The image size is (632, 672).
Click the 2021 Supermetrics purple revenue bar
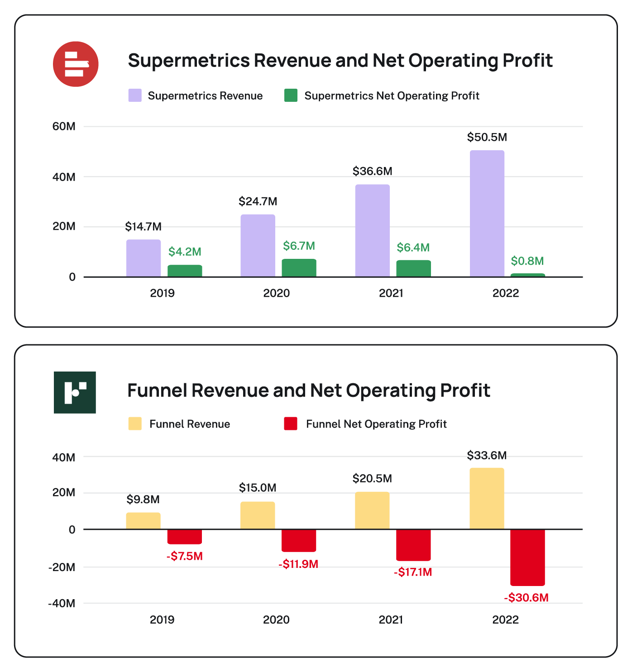click(372, 230)
